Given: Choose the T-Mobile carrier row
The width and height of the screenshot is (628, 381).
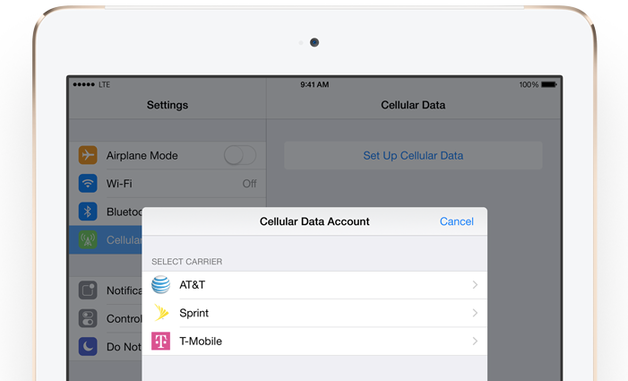Looking at the screenshot, I should click(x=314, y=341).
